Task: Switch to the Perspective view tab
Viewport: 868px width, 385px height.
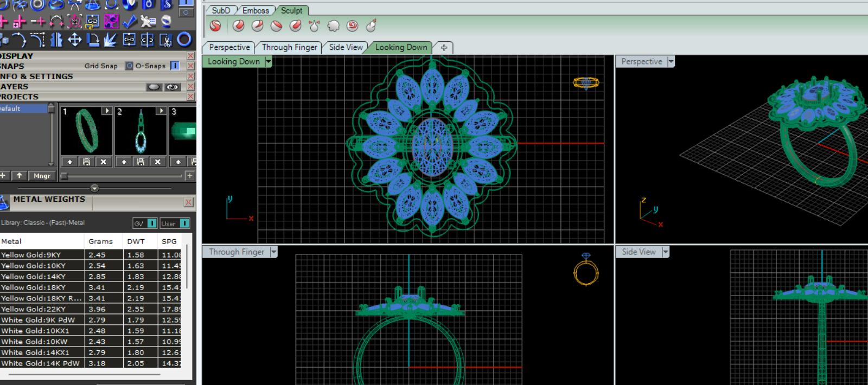Action: click(229, 48)
